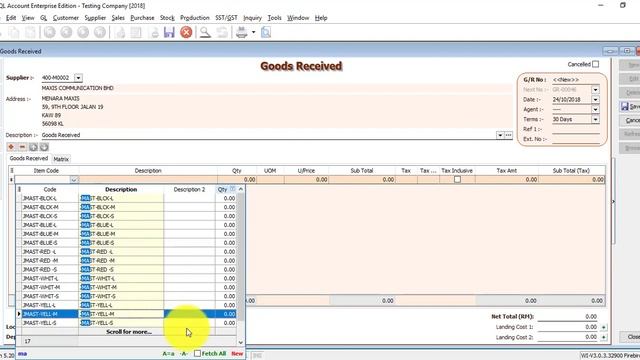This screenshot has width=640, height=360.
Task: Click the -A- match option in lookup
Action: pyautogui.click(x=184, y=353)
